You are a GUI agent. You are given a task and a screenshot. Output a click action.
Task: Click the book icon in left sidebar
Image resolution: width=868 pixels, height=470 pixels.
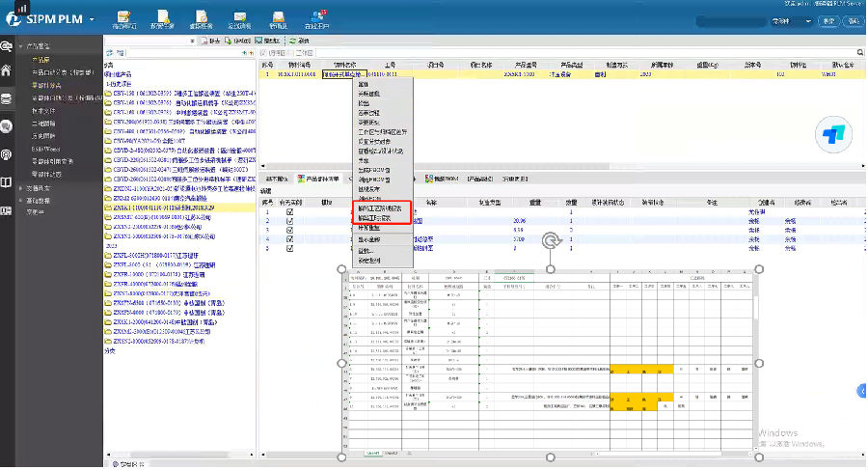(8, 180)
